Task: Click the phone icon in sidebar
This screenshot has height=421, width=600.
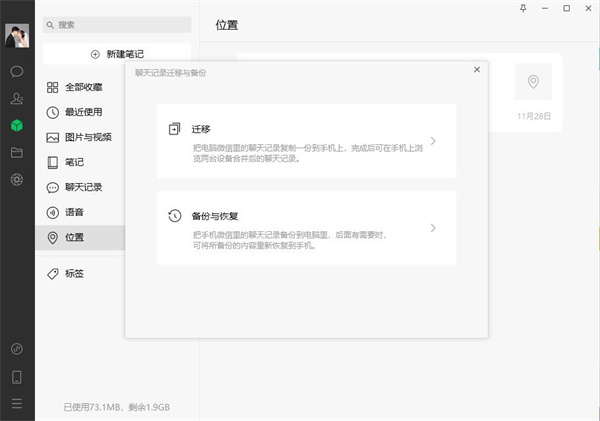Action: (x=17, y=377)
